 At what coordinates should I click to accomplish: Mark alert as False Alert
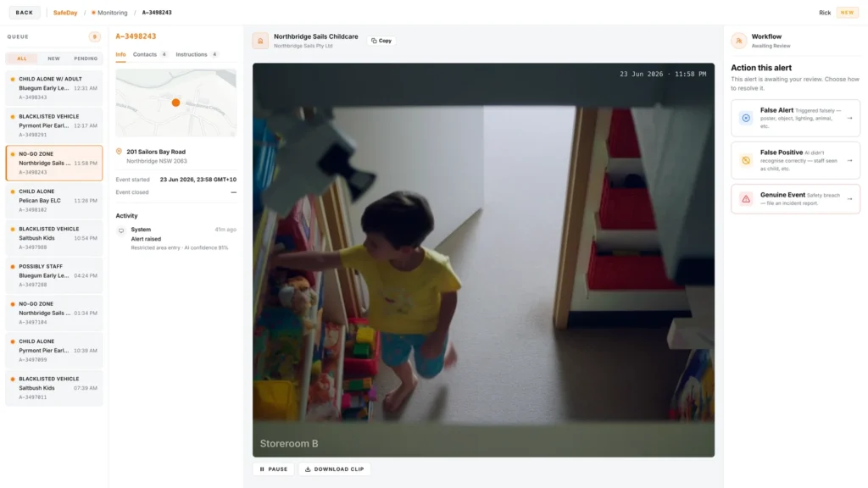click(795, 118)
